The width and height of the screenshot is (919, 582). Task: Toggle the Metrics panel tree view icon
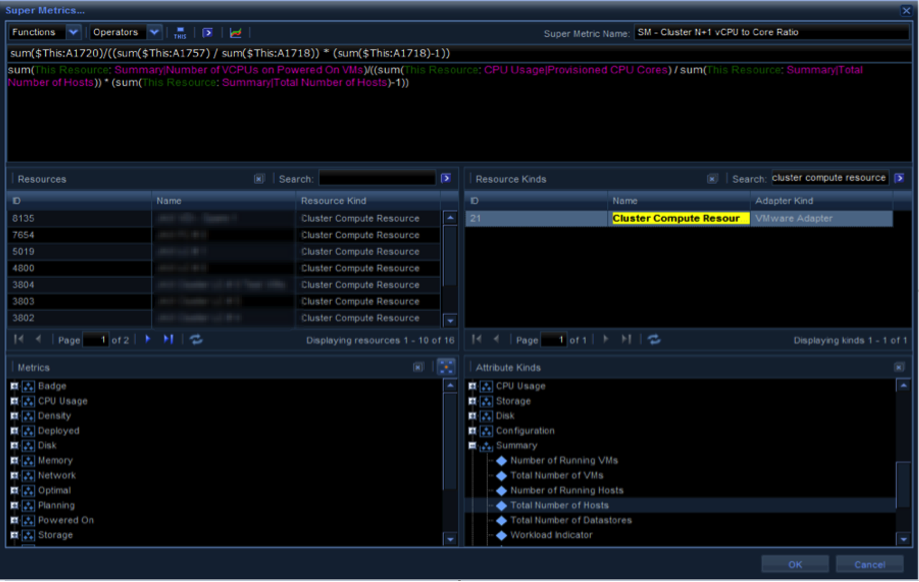click(x=446, y=367)
